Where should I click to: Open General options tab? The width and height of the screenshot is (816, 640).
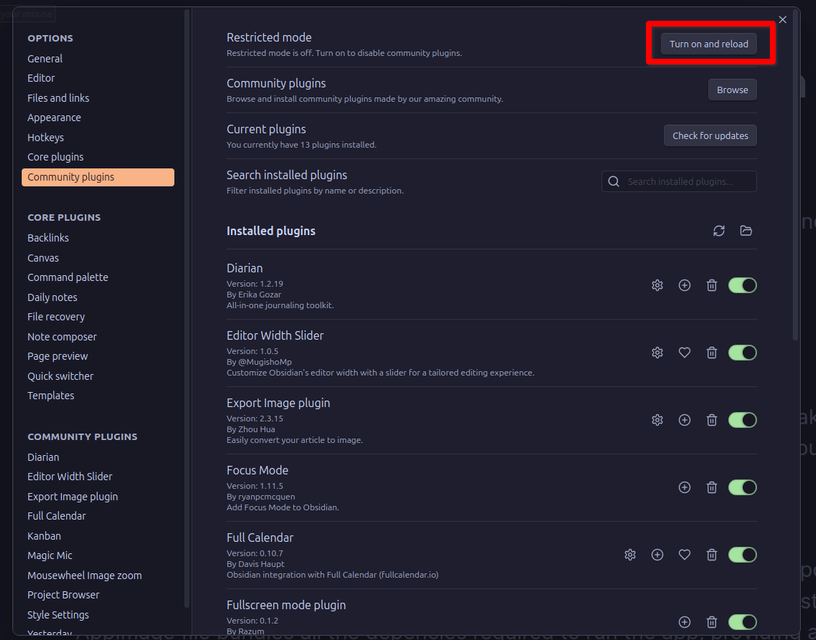98,59
